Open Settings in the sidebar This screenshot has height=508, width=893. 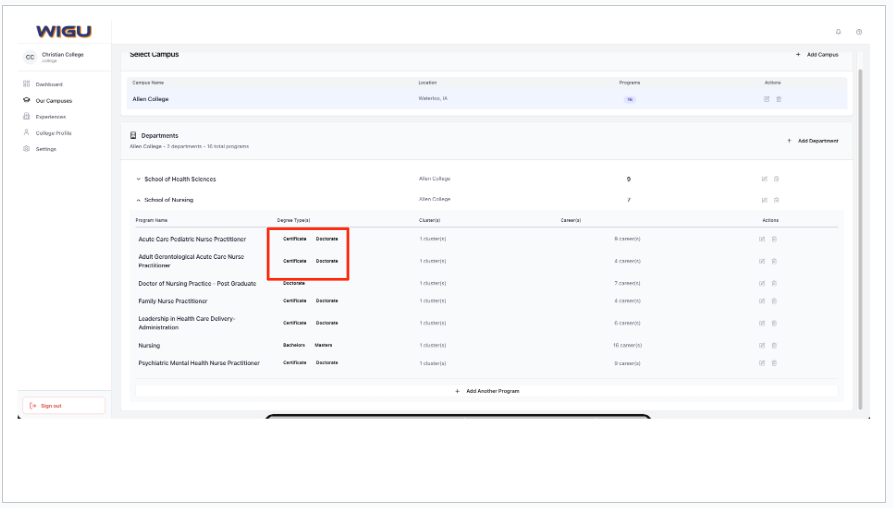46,149
